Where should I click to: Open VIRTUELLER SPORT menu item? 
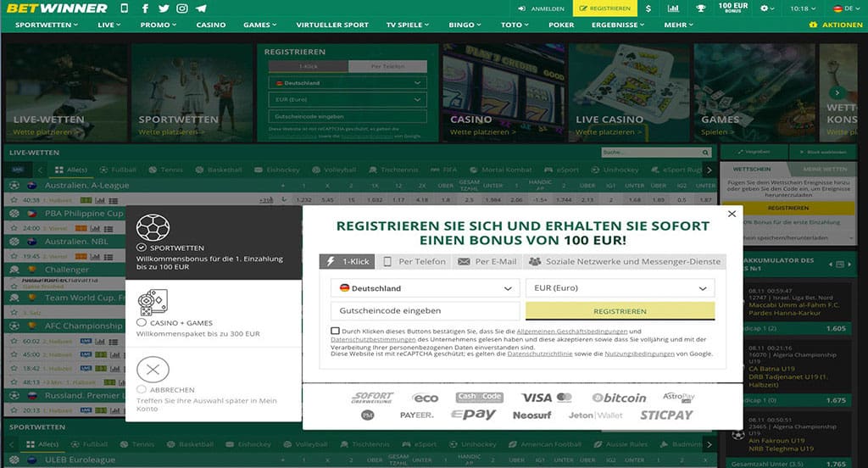[332, 25]
